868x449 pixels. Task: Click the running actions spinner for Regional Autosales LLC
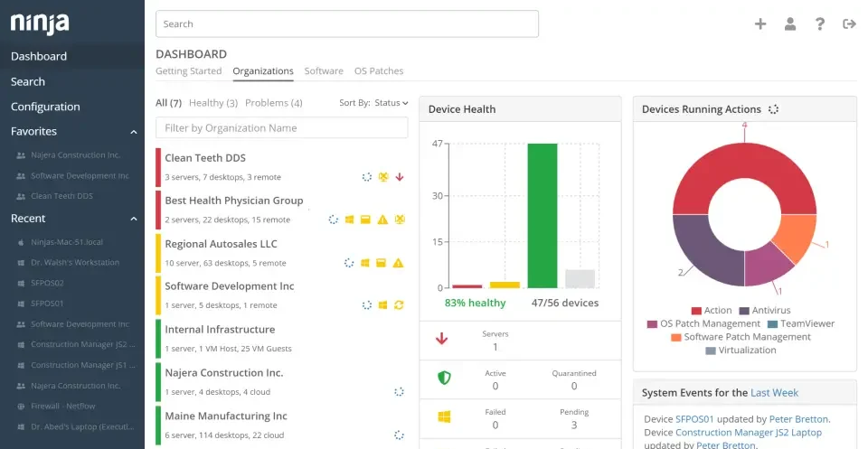(349, 263)
